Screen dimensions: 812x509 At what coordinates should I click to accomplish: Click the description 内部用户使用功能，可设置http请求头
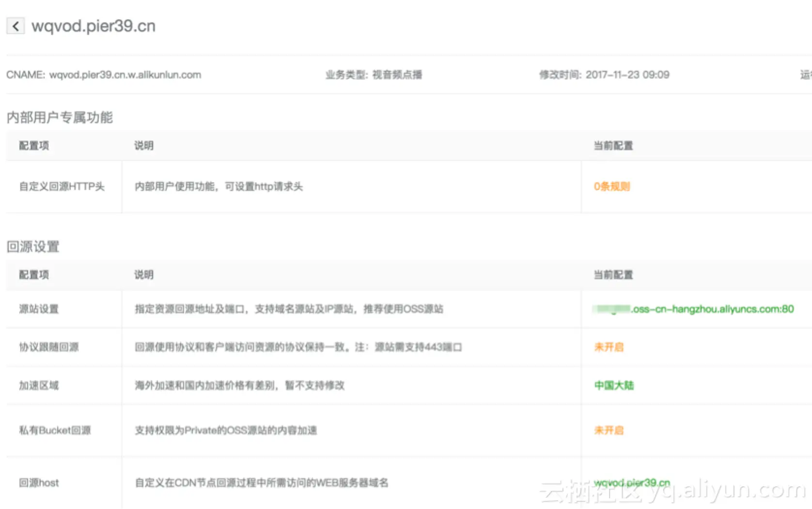tap(219, 187)
